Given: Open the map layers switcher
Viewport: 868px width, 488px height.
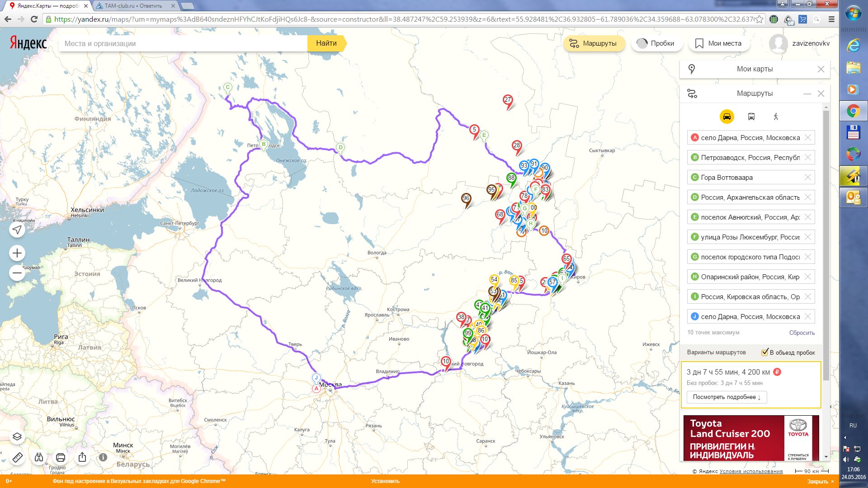Looking at the screenshot, I should click(x=17, y=436).
